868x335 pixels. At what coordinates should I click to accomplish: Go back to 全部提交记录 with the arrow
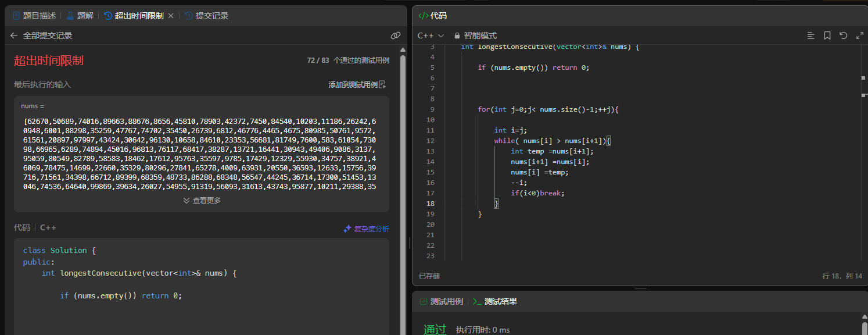[15, 35]
